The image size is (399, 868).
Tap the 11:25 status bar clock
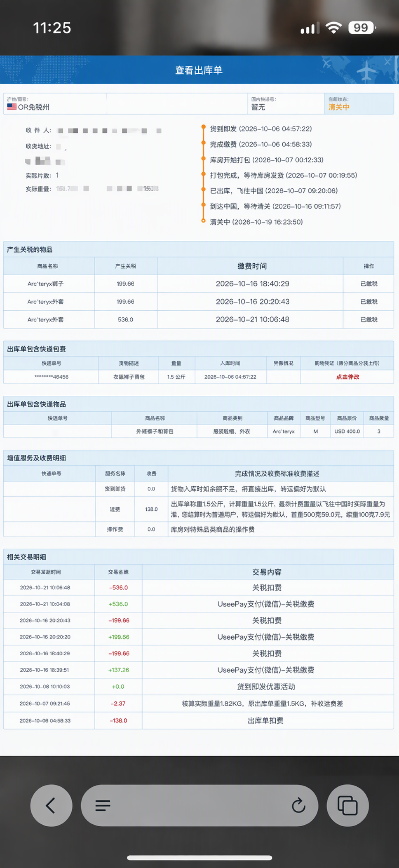(52, 28)
